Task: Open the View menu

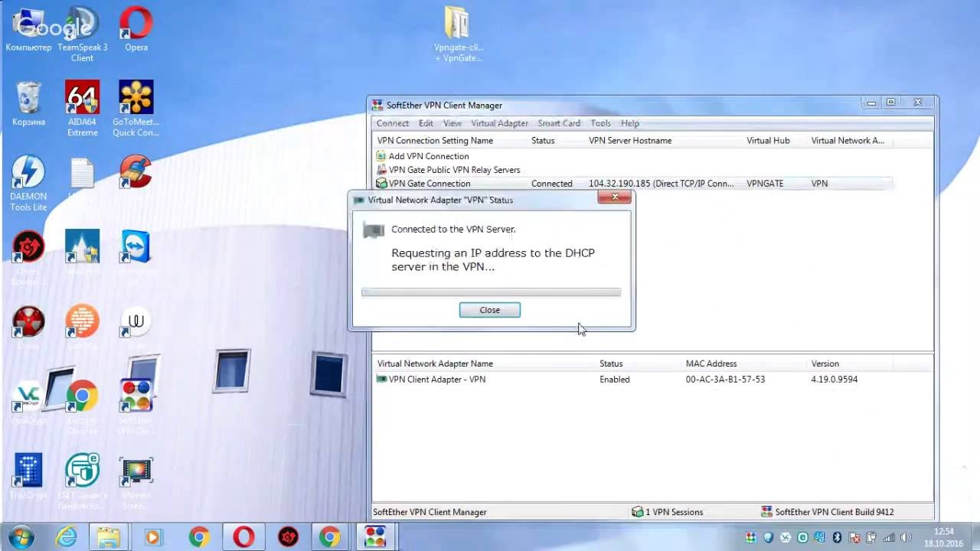Action: pyautogui.click(x=452, y=123)
